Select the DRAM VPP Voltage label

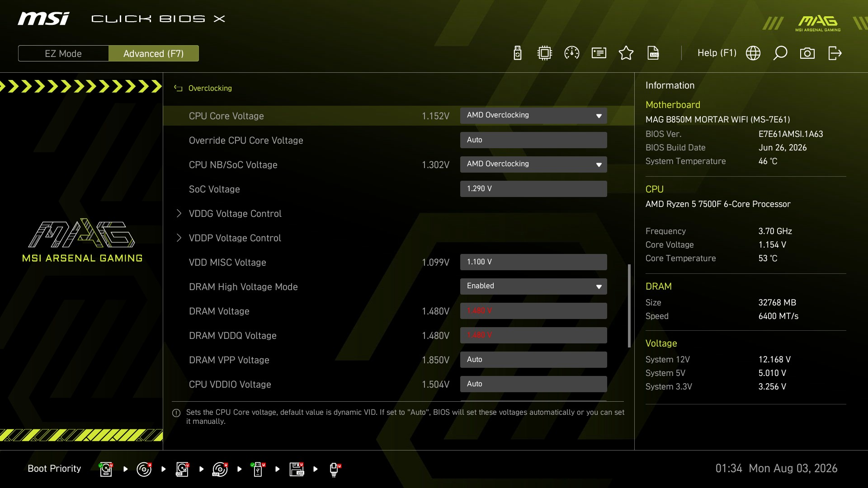[x=229, y=360]
